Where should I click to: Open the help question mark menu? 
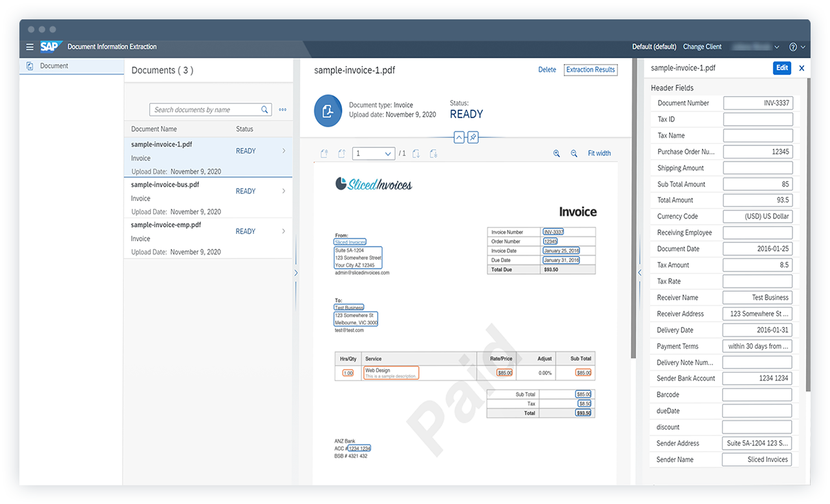point(793,47)
